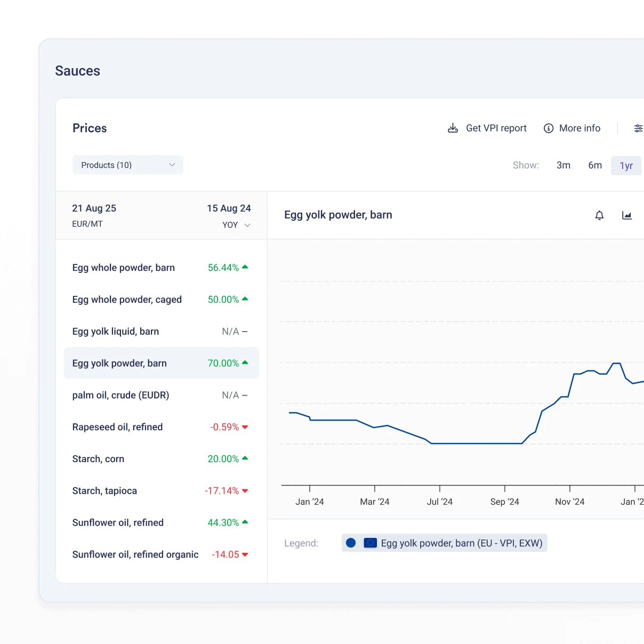Click the Sauces section heading
Image resolution: width=644 pixels, height=644 pixels.
pos(78,71)
